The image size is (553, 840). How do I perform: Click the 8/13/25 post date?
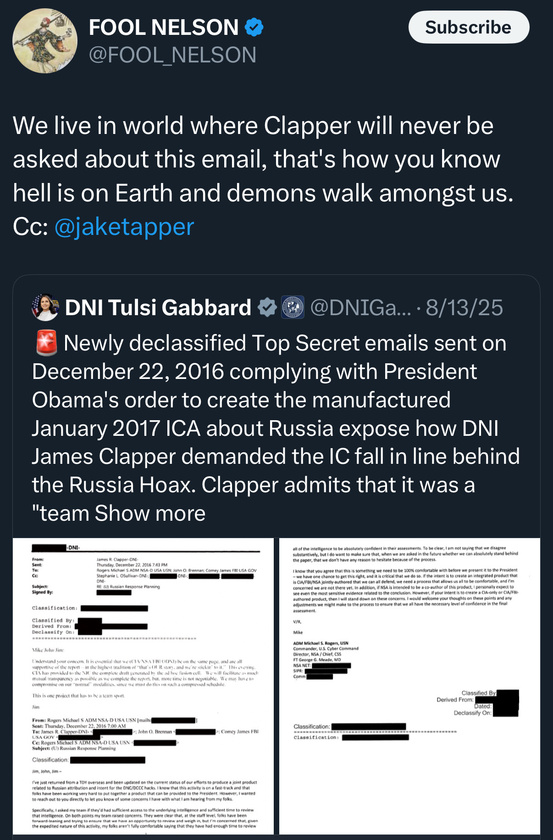click(x=465, y=308)
